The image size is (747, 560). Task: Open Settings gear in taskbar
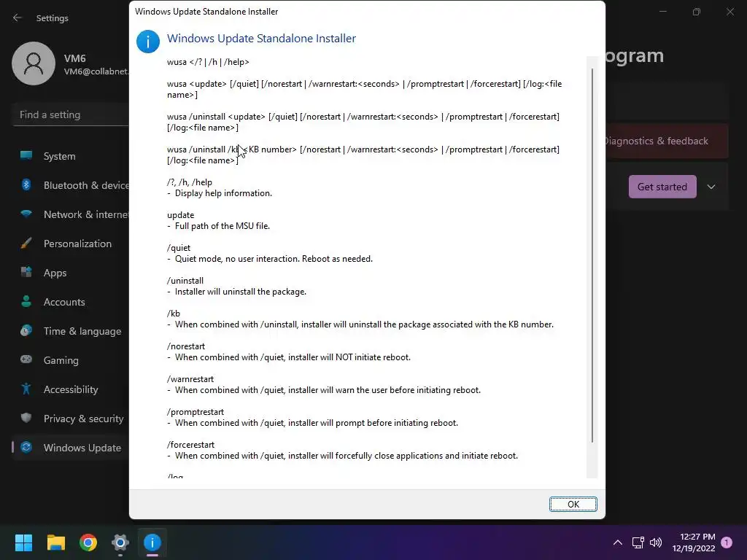(x=120, y=542)
